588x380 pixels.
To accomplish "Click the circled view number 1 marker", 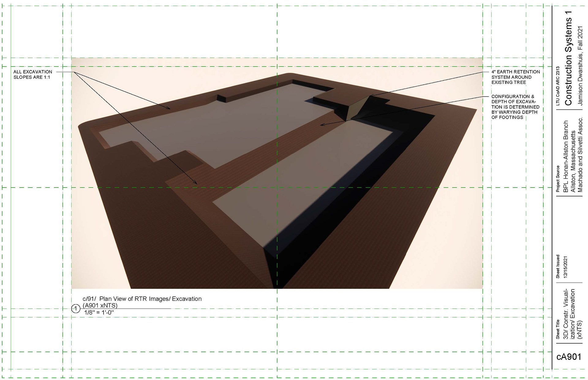I will pos(76,309).
